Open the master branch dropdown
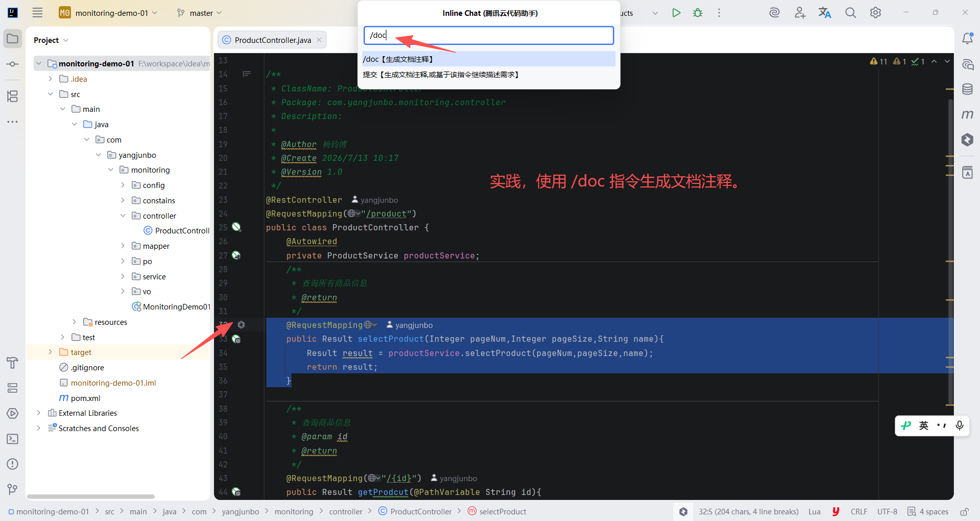 click(200, 13)
